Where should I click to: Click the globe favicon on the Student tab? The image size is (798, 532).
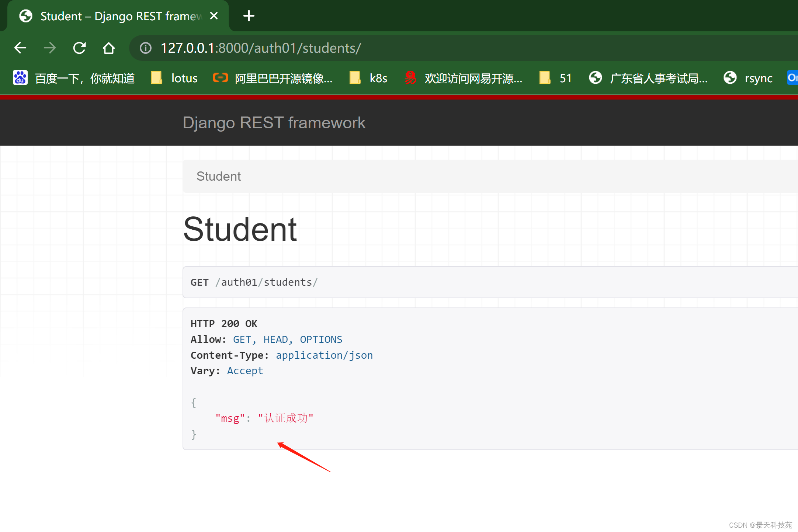click(26, 16)
